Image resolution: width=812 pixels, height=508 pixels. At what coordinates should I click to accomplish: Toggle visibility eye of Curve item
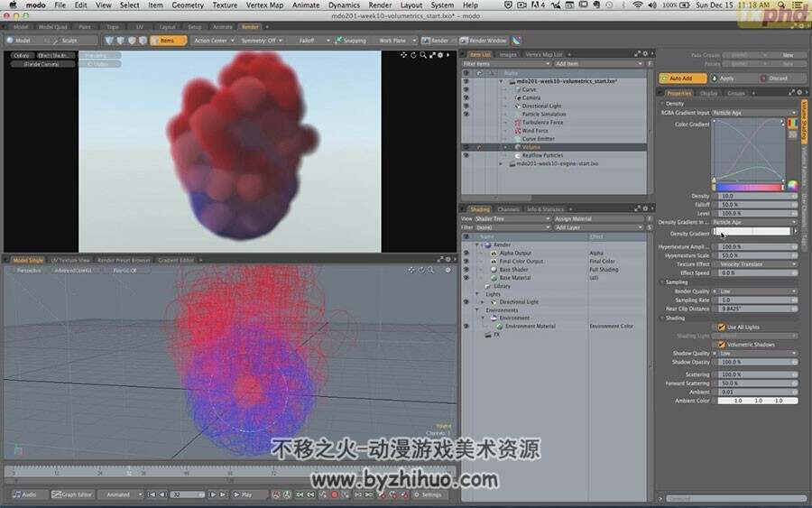point(466,89)
